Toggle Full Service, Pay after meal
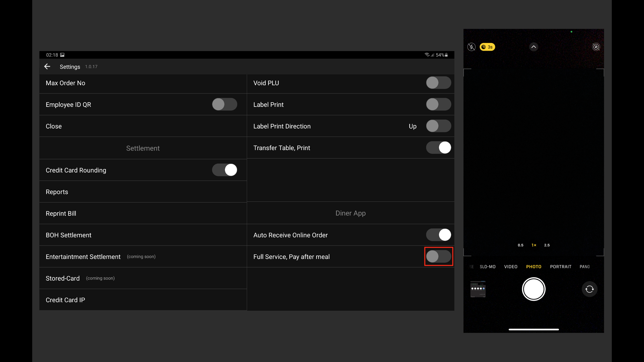Viewport: 644px width, 362px height. point(438,256)
